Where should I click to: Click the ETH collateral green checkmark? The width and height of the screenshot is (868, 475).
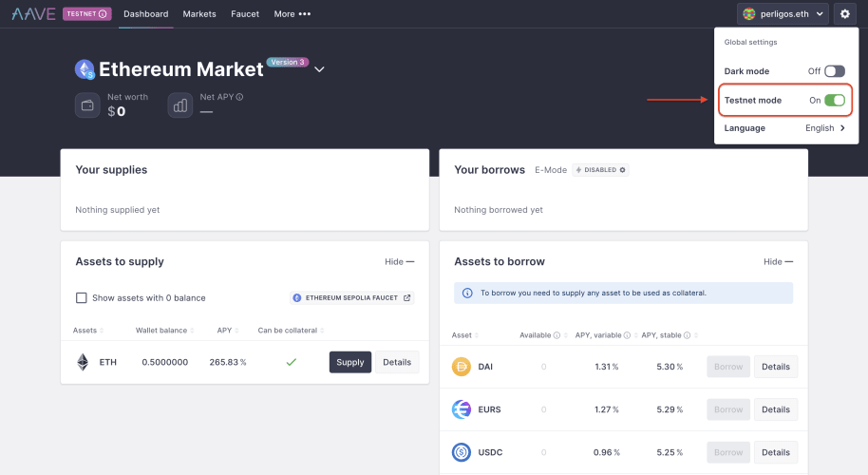click(292, 362)
